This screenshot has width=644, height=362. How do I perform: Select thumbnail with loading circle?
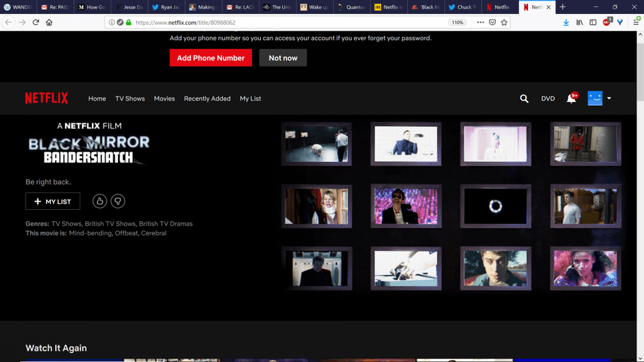[496, 206]
